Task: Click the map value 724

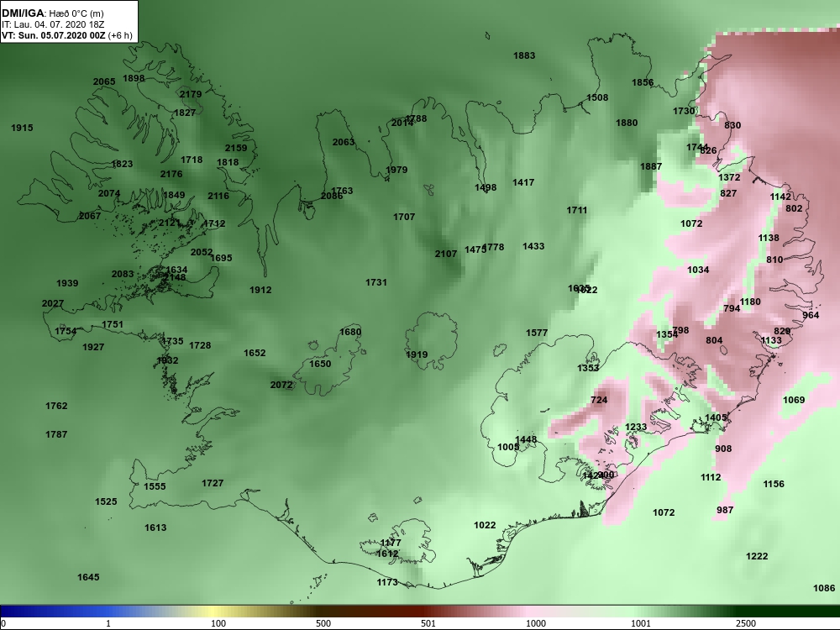Action: pyautogui.click(x=599, y=400)
